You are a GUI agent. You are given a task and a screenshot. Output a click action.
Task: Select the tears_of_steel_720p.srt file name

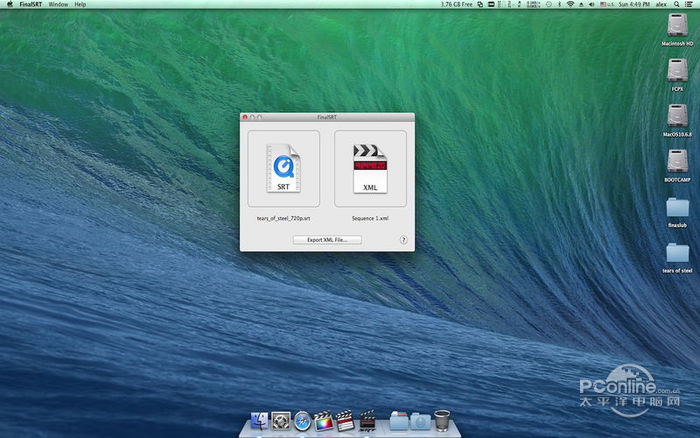(283, 218)
